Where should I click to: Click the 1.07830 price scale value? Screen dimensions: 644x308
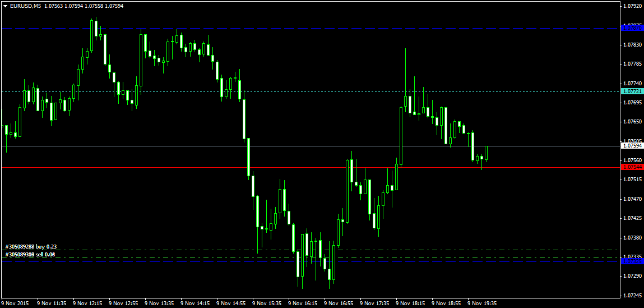click(632, 44)
